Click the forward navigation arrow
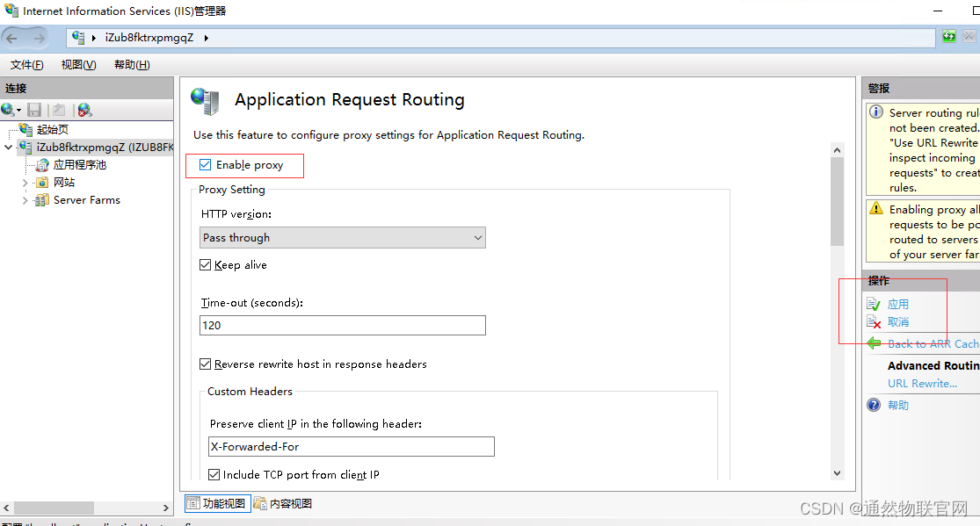 click(x=39, y=38)
